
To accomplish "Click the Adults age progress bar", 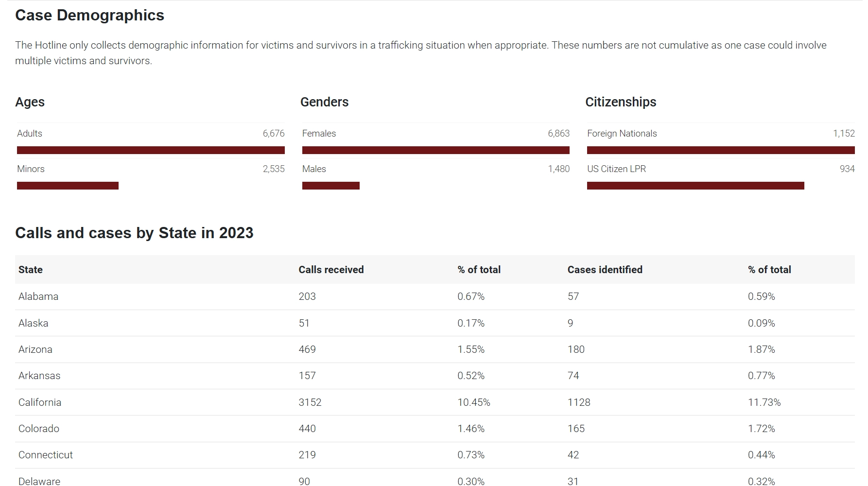I will pyautogui.click(x=151, y=150).
